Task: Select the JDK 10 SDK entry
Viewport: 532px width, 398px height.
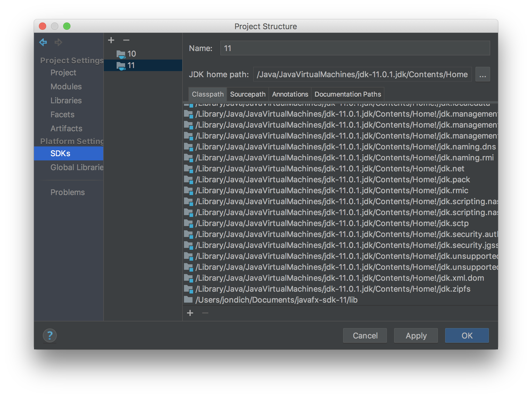Action: pos(131,54)
